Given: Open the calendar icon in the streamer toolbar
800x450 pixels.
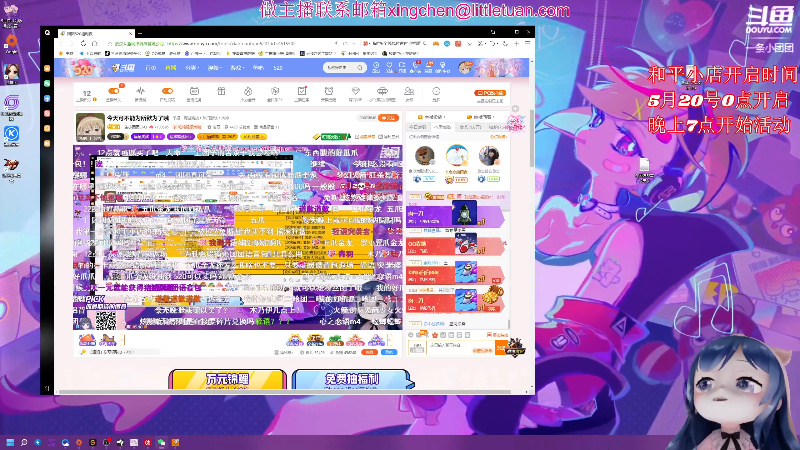Looking at the screenshot, I should point(194,91).
